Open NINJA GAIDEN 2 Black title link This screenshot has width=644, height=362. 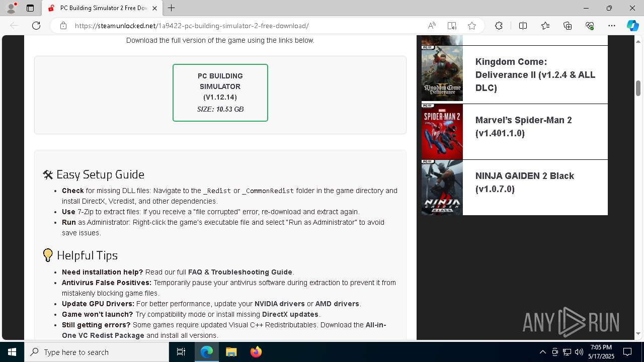[x=525, y=183]
